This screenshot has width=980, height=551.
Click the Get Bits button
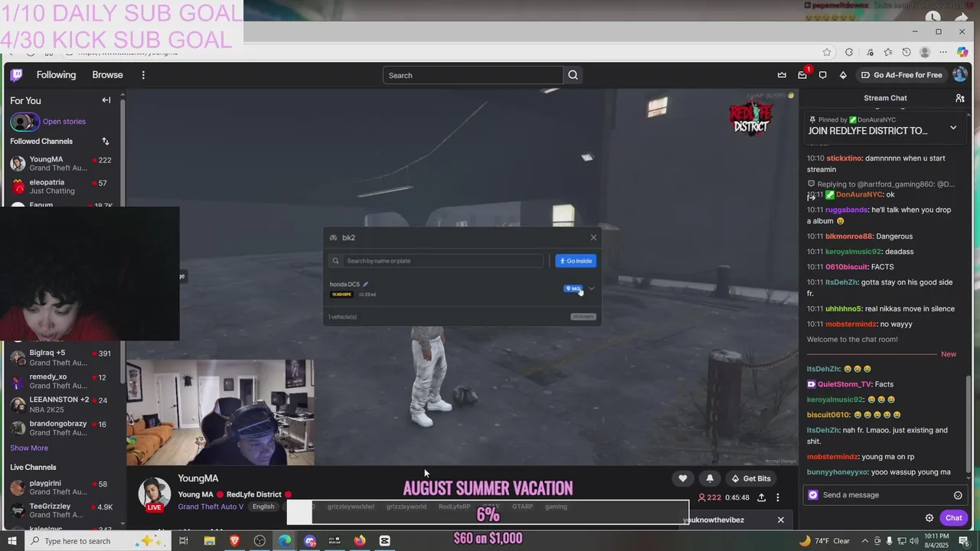[751, 478]
